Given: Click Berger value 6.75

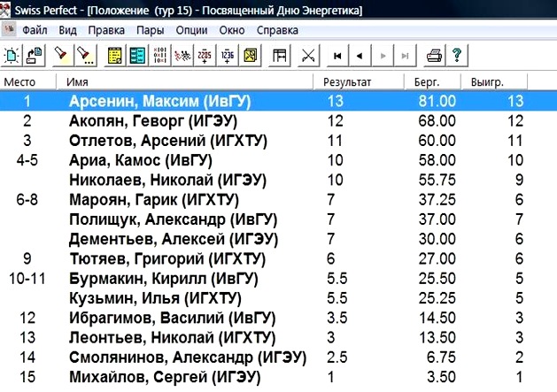Looking at the screenshot, I should 441,357.
